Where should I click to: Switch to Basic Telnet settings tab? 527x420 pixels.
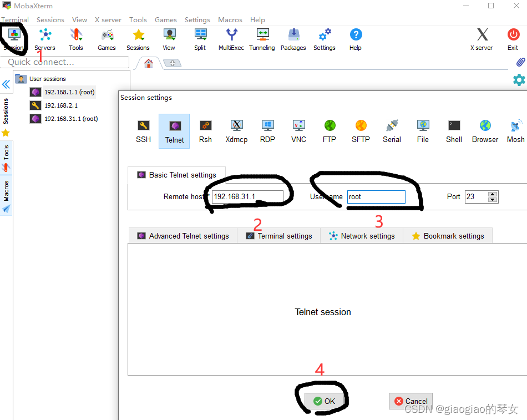tap(177, 175)
